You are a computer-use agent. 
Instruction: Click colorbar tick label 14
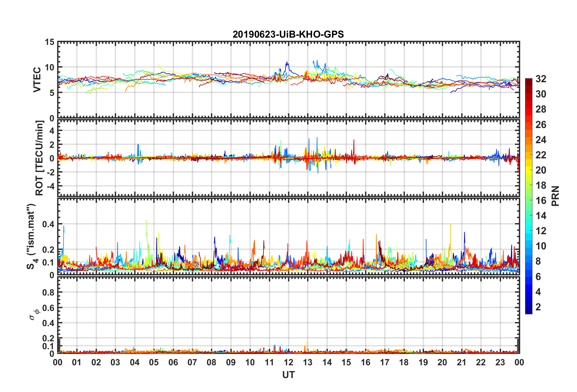[541, 216]
